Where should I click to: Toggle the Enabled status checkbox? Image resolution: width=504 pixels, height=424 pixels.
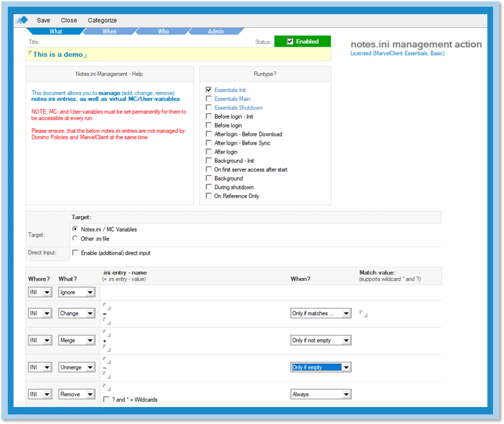coord(290,41)
